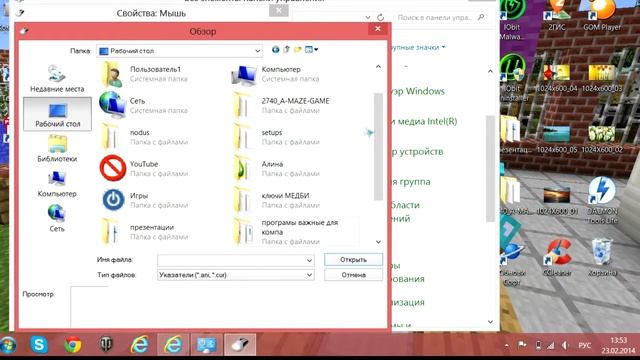Open the 1024X600_02 image on desktop
The width and height of the screenshot is (640, 360).
(602, 139)
